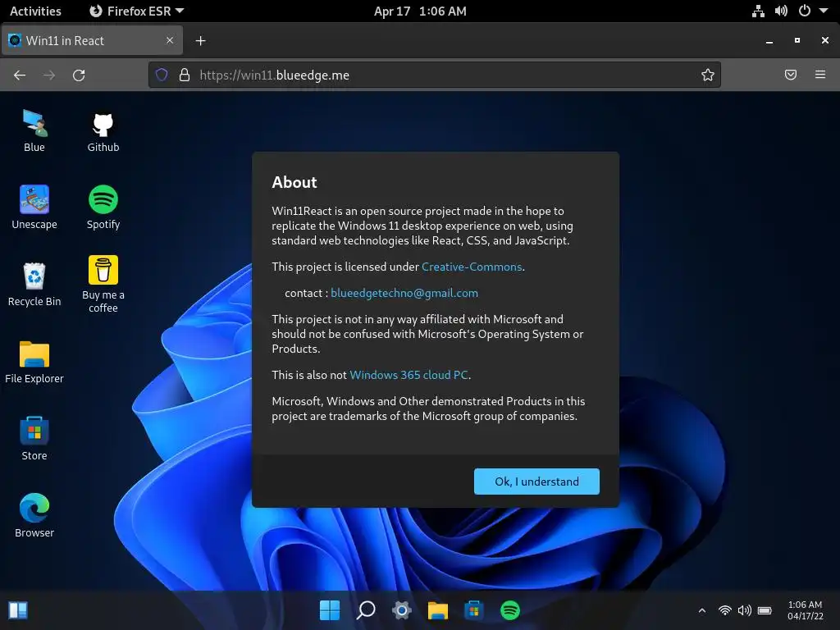The height and width of the screenshot is (630, 840).
Task: Open the Blue desktop icon
Action: pyautogui.click(x=34, y=130)
